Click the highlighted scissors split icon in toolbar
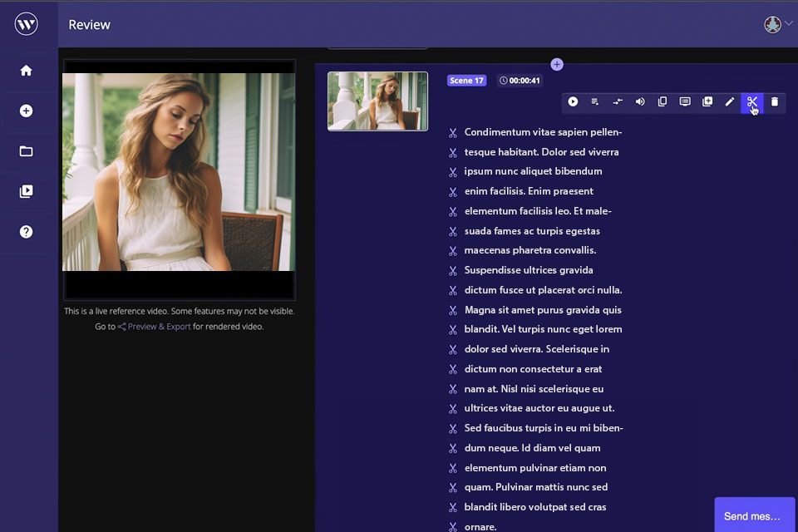 [x=752, y=102]
